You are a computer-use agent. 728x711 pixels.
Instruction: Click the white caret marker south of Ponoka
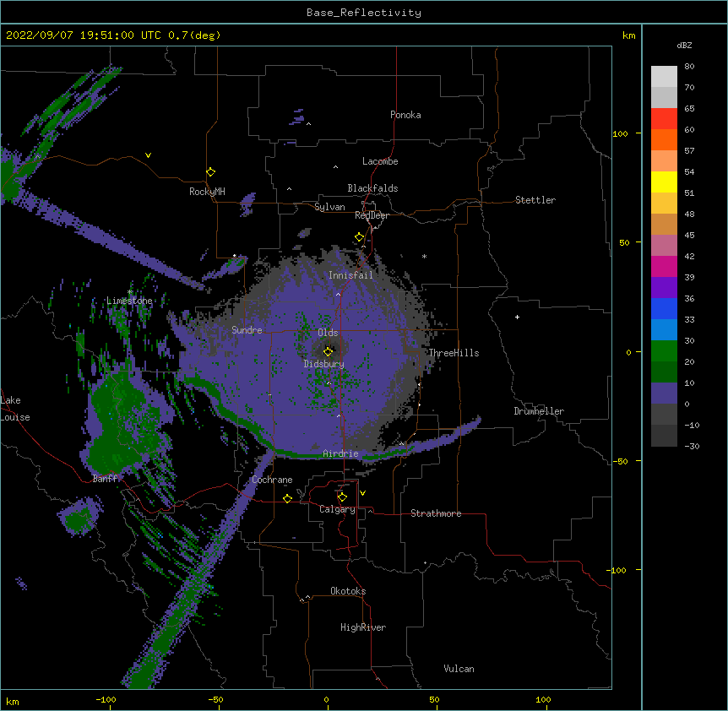(x=309, y=124)
